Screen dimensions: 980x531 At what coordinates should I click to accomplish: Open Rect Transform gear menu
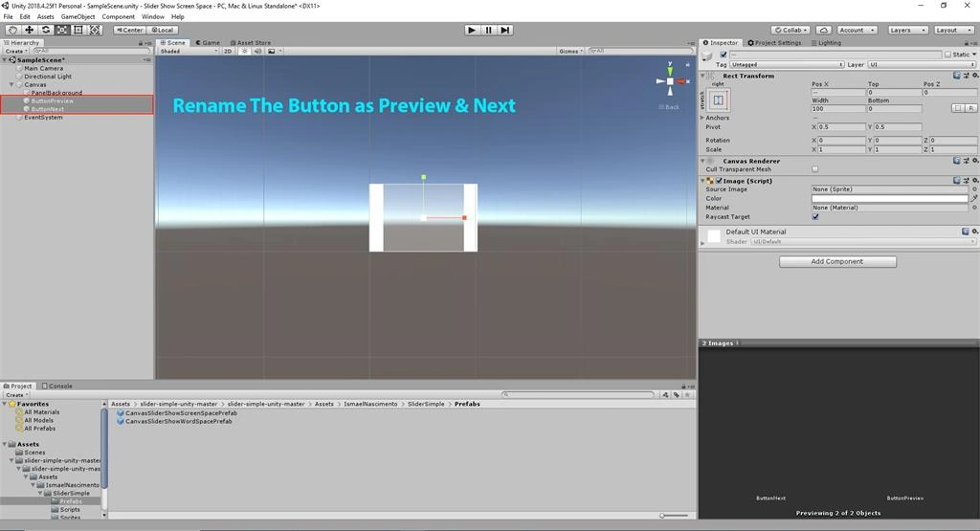(x=974, y=76)
